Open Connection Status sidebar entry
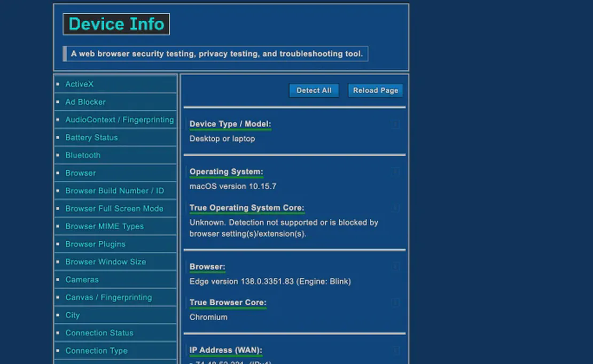Screen dimensions: 593x364 99,333
